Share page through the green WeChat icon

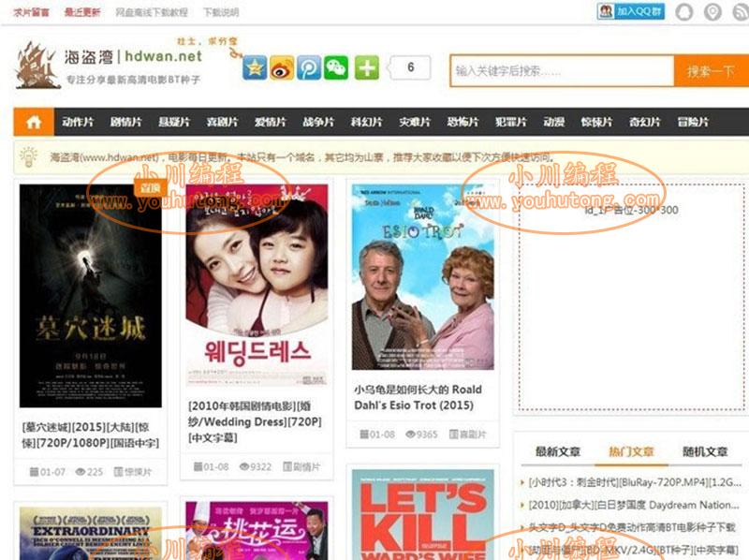point(336,67)
